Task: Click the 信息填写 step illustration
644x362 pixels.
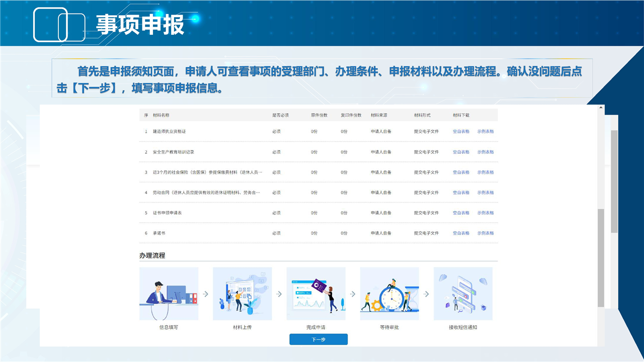Action: pos(169,294)
